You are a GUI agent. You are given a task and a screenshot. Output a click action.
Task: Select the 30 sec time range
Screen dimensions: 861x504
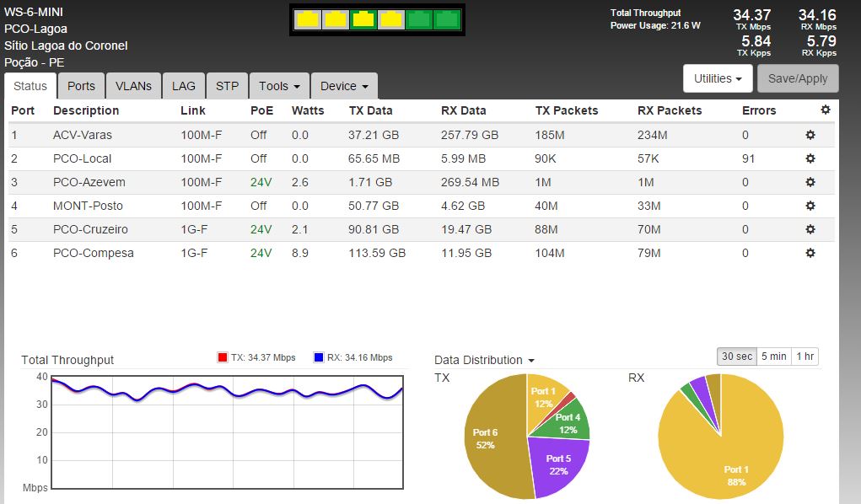[736, 357]
